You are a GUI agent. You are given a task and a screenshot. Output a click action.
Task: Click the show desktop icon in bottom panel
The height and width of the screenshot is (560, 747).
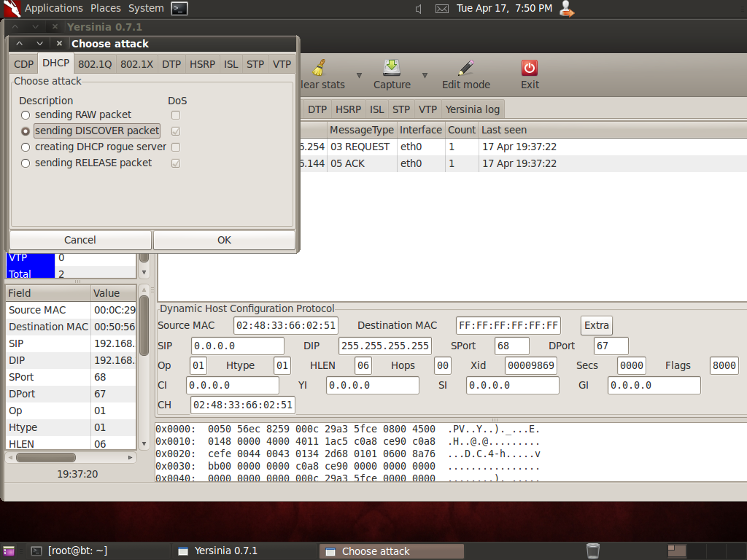tap(9, 551)
